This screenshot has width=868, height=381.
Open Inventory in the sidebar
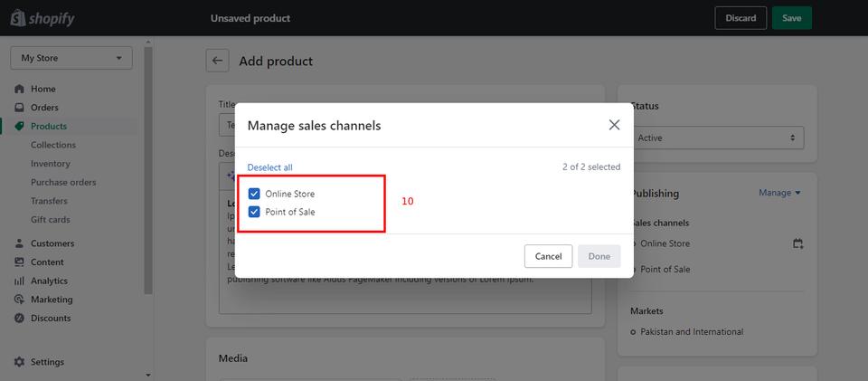(51, 164)
